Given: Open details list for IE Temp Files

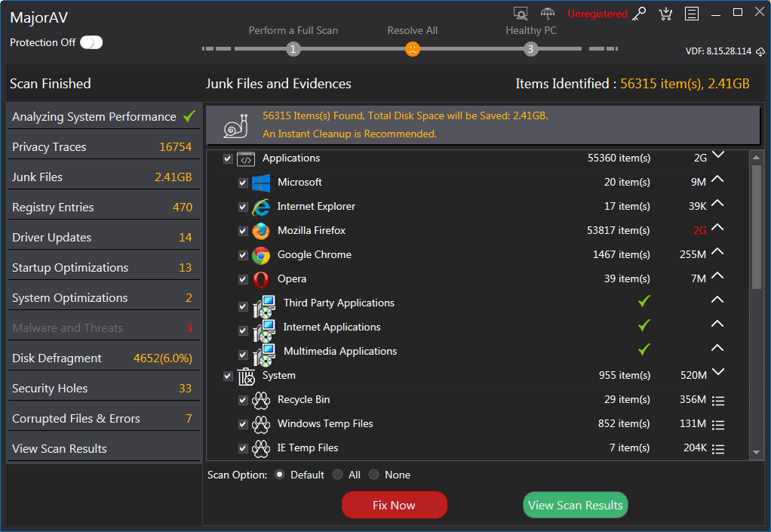Looking at the screenshot, I should (718, 449).
